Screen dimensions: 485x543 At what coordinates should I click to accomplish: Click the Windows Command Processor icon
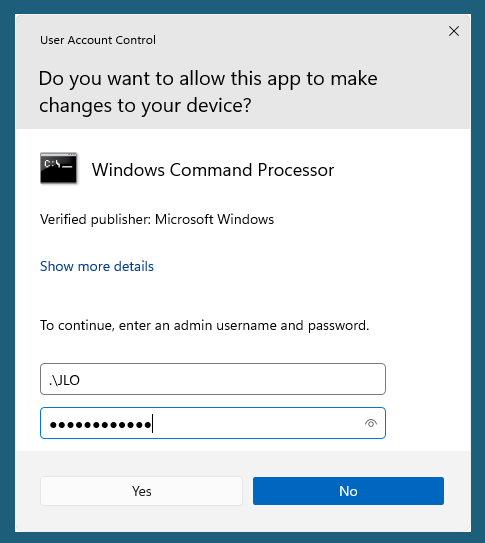coord(58,168)
